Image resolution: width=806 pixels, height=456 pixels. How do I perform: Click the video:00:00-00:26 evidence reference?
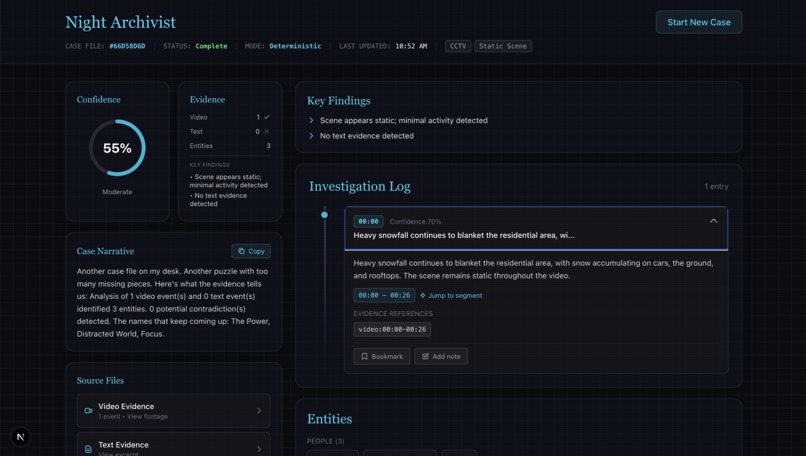[392, 330]
